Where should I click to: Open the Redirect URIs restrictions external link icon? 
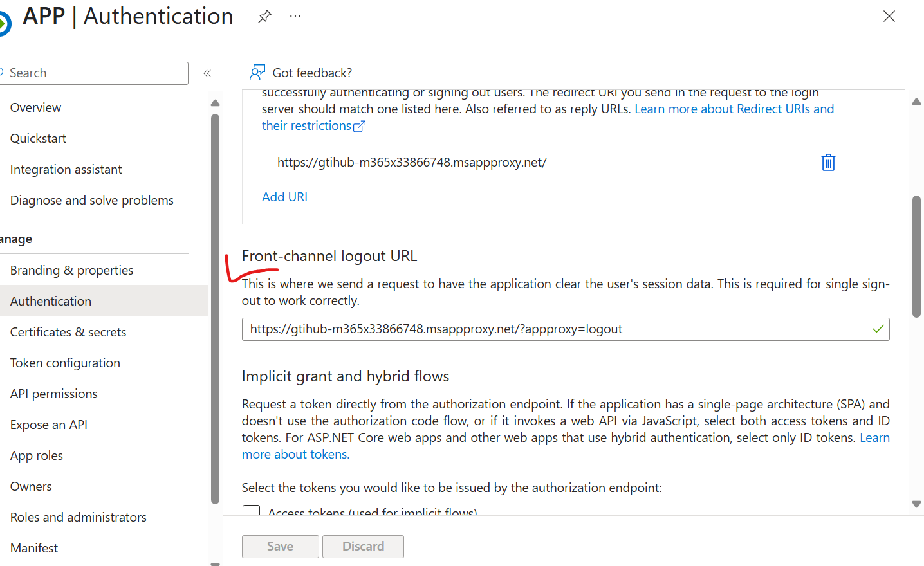click(360, 125)
